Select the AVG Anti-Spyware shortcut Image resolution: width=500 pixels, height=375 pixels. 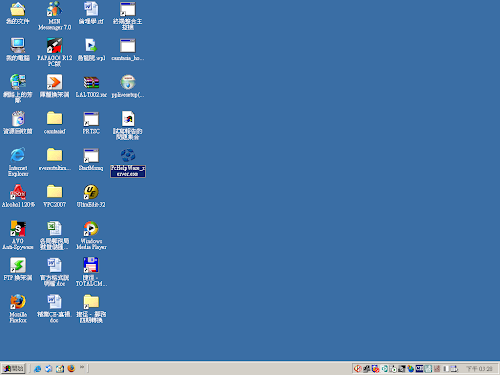pos(18,229)
